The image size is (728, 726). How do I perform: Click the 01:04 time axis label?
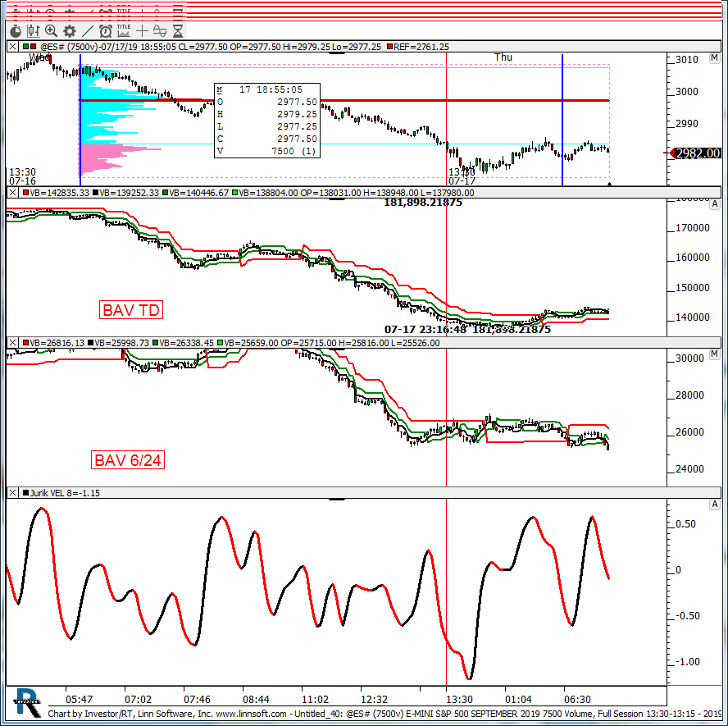point(518,699)
